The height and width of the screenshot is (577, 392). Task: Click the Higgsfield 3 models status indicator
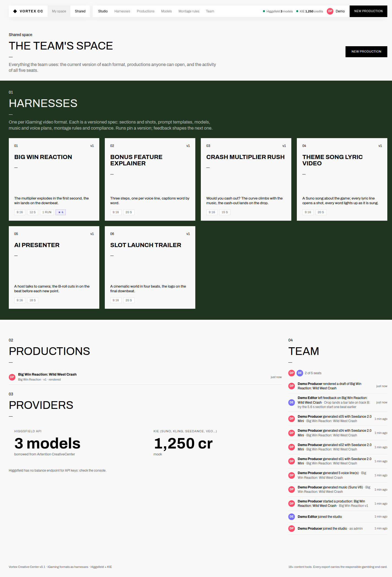(x=278, y=11)
